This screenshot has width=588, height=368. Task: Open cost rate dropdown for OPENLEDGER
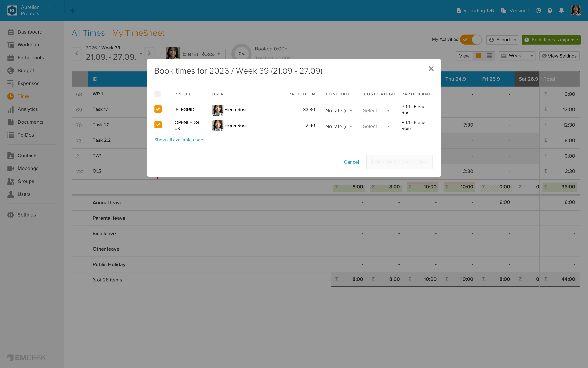pos(338,127)
